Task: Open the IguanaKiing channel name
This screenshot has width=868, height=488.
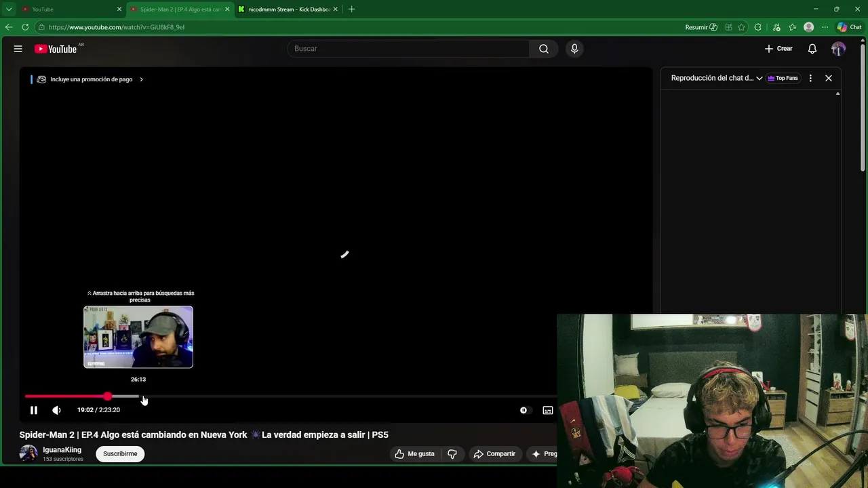Action: click(62, 450)
